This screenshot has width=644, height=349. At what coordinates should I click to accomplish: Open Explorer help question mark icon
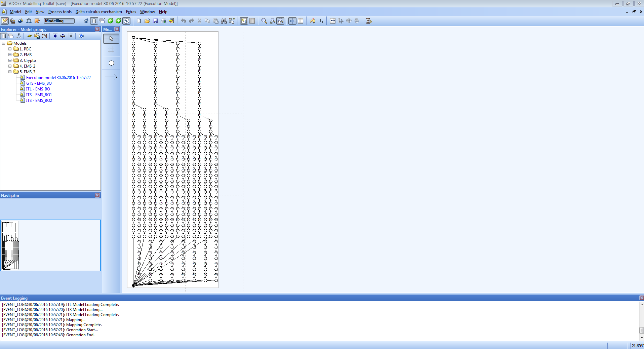pos(81,36)
